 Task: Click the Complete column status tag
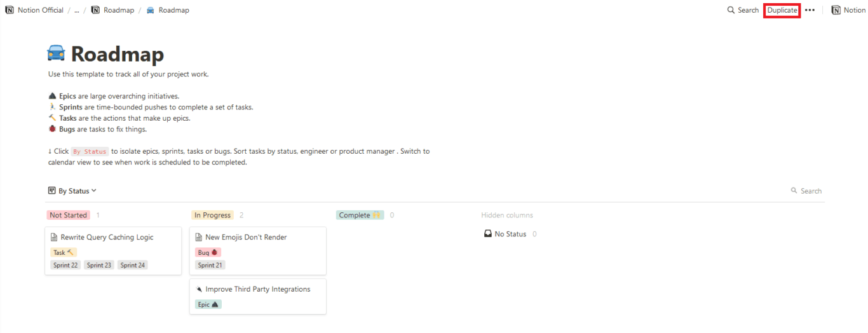pos(360,215)
